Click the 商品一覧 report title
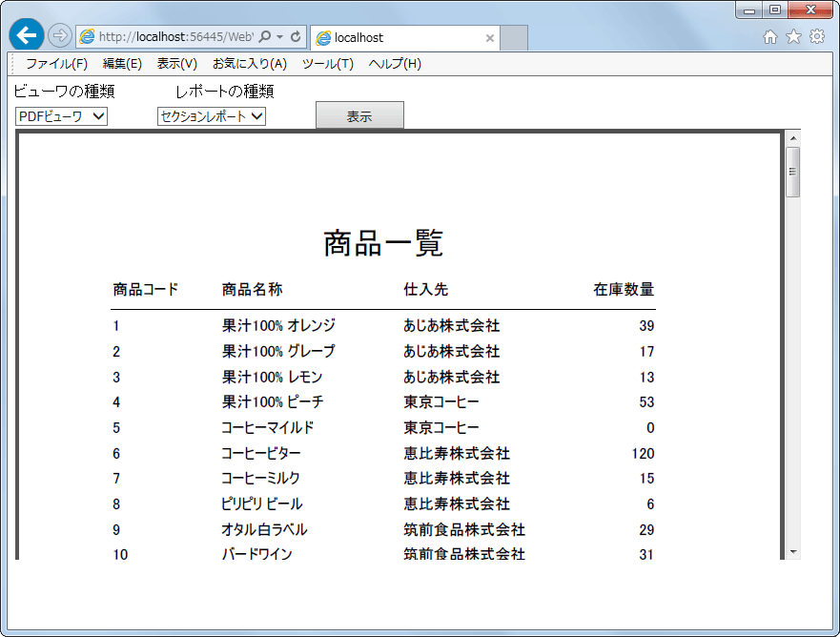The height and width of the screenshot is (637, 840). (383, 243)
